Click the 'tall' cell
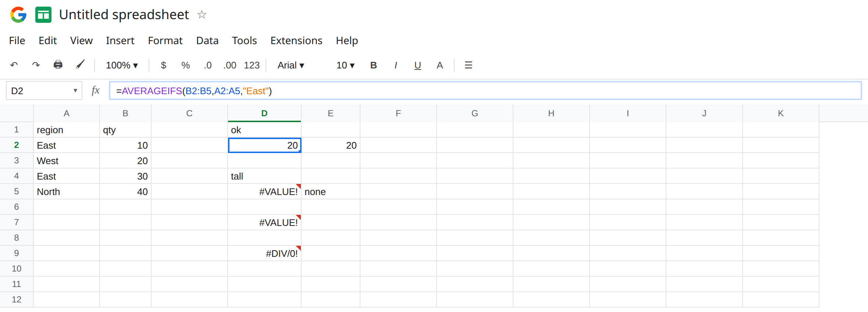Image resolution: width=868 pixels, height=312 pixels. (264, 176)
